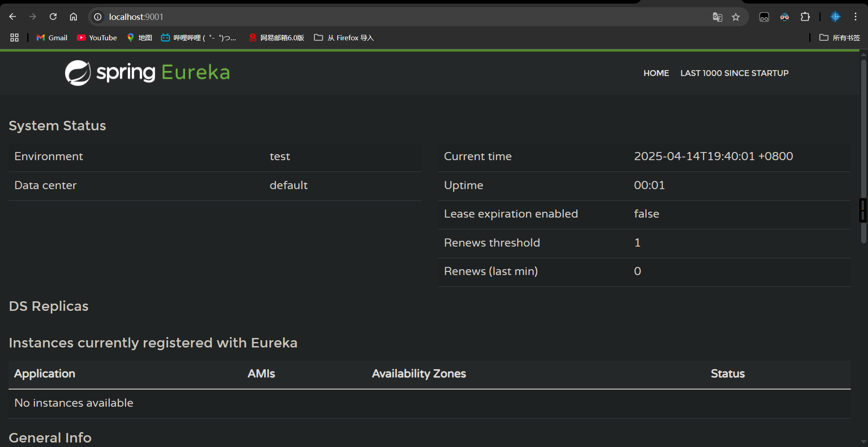This screenshot has height=447, width=868.
Task: Open the Gmail bookmark
Action: (x=52, y=38)
